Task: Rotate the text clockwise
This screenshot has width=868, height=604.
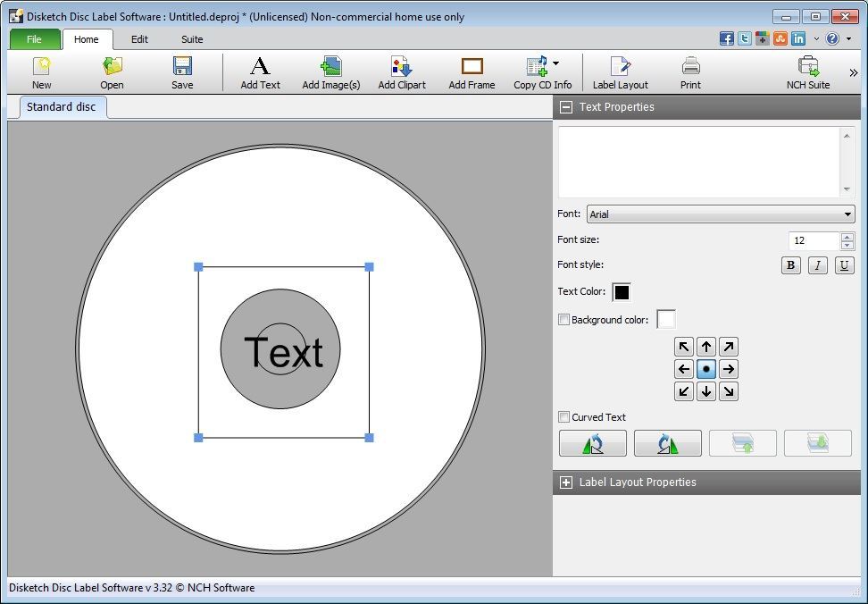Action: point(667,442)
